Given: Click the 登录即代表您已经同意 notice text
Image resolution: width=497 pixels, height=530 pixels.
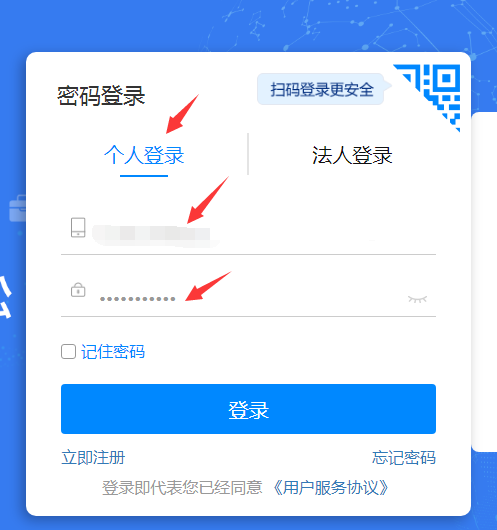Looking at the screenshot, I should click(x=182, y=488).
